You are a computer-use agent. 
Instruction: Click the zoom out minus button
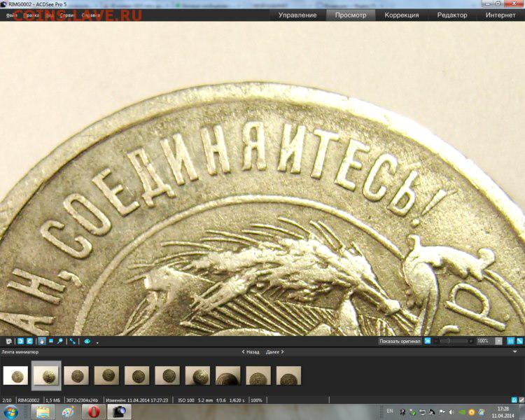[436, 341]
